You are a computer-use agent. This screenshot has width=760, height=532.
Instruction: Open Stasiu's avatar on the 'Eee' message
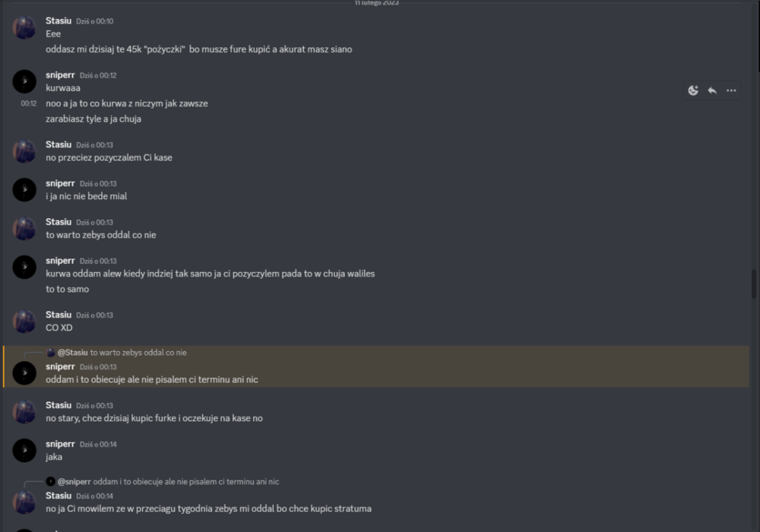[x=24, y=27]
